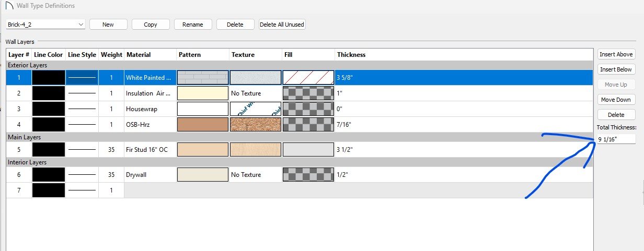Click the New wall type button
The width and height of the screenshot is (644, 251).
[108, 25]
